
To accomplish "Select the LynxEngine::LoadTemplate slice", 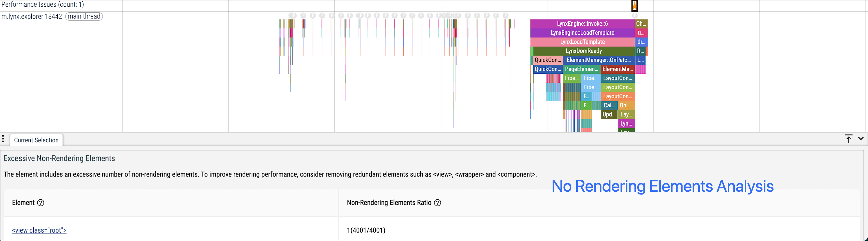I will pyautogui.click(x=582, y=33).
